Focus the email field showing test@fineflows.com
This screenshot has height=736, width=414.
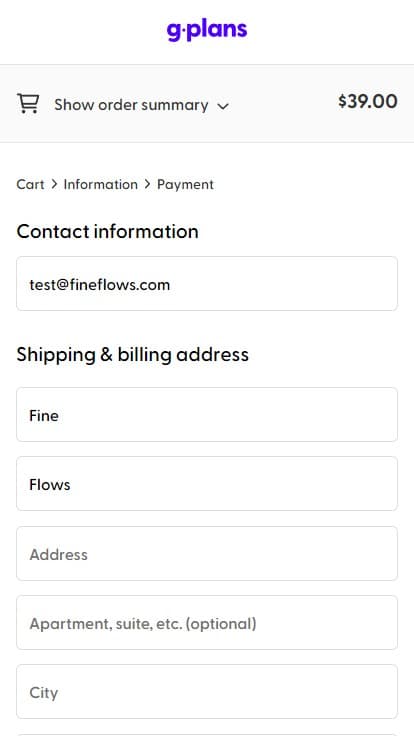coord(207,284)
